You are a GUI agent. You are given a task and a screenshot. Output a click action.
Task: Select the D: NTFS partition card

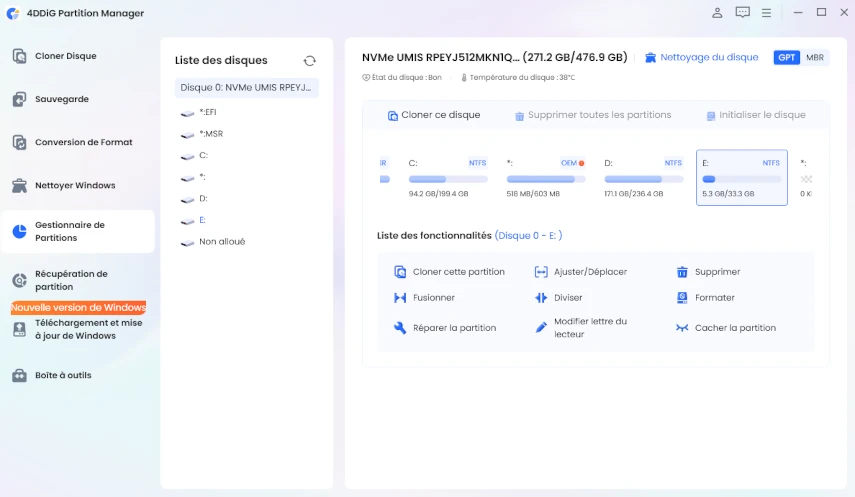point(643,178)
